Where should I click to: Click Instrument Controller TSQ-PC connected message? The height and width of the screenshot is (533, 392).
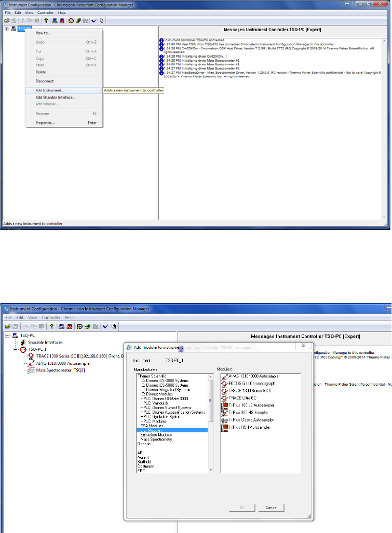[x=195, y=40]
